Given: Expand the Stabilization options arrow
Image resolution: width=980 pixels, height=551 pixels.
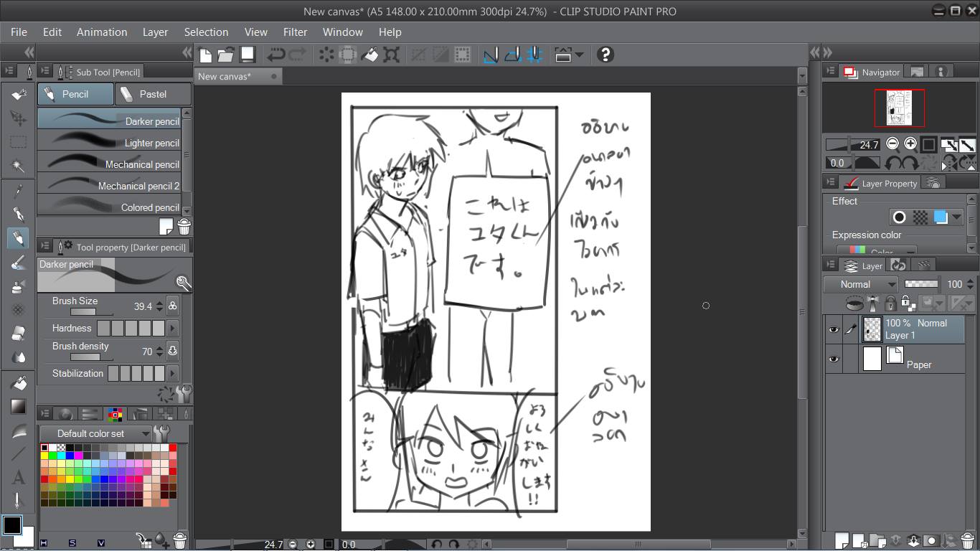Looking at the screenshot, I should [172, 374].
